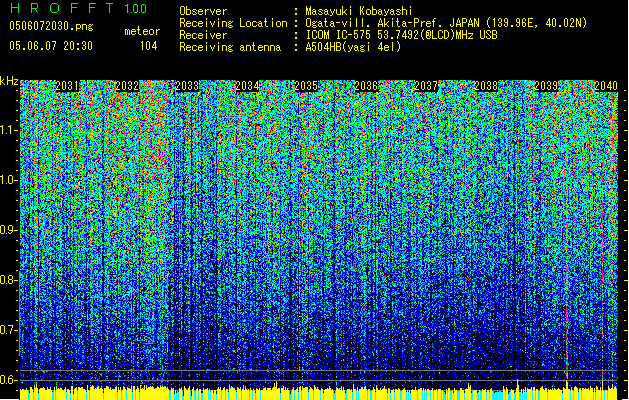Click the 2038 time marker
This screenshot has height=400, width=629.
(486, 86)
